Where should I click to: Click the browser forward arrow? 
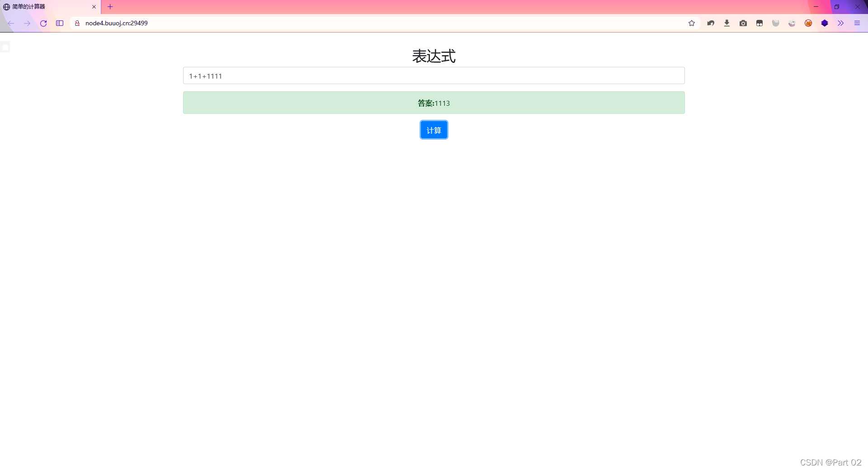click(27, 23)
